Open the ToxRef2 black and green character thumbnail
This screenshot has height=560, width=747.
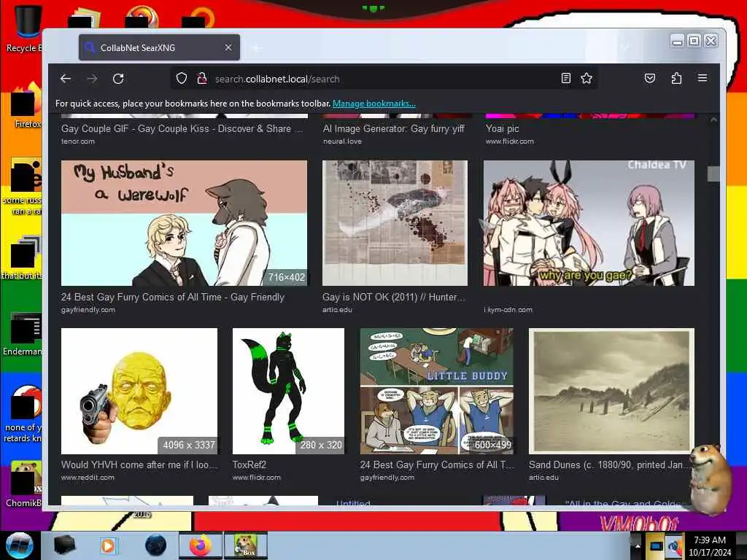pos(288,391)
